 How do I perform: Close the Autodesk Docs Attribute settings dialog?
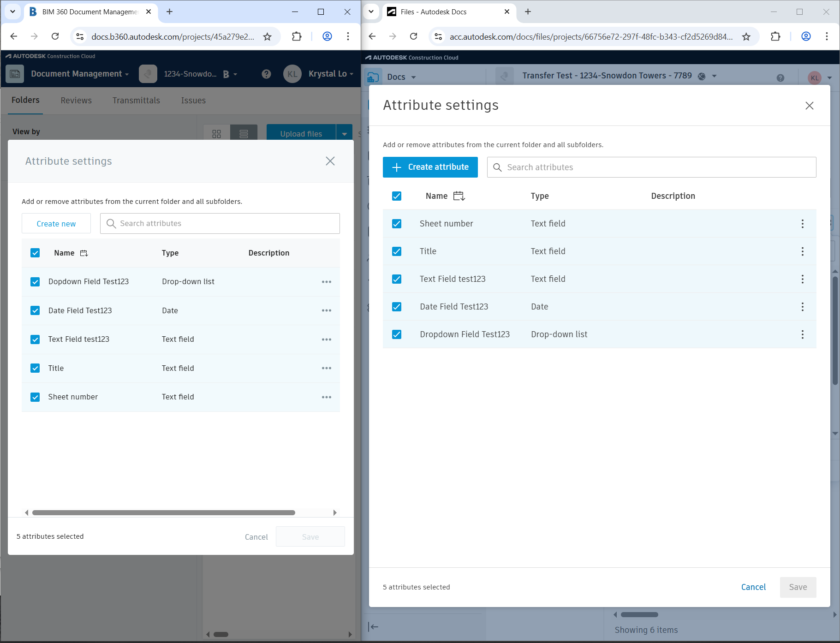tap(809, 106)
